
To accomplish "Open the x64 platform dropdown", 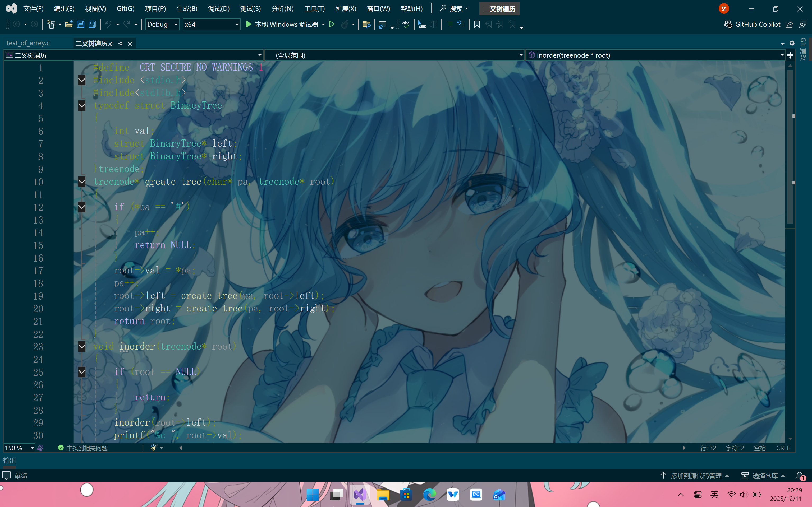I will point(237,24).
